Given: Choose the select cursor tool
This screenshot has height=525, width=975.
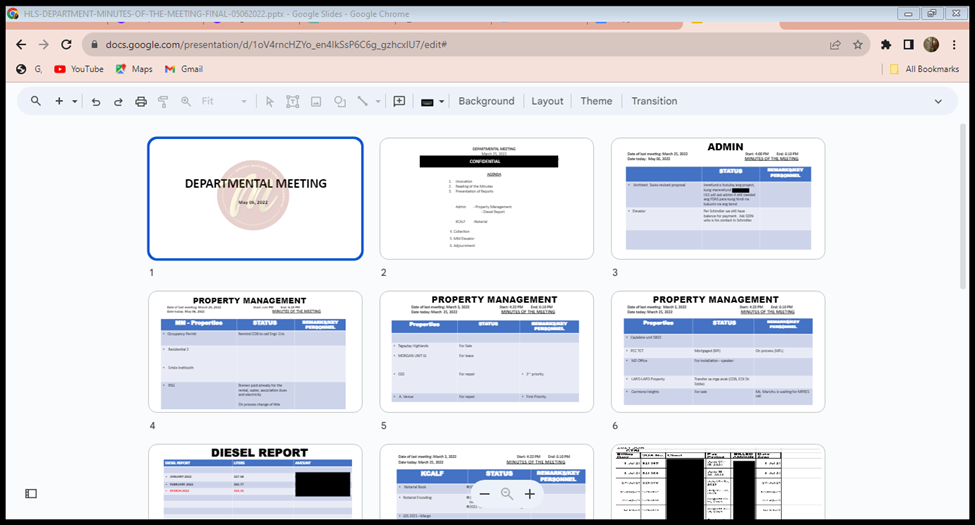Looking at the screenshot, I should [269, 101].
